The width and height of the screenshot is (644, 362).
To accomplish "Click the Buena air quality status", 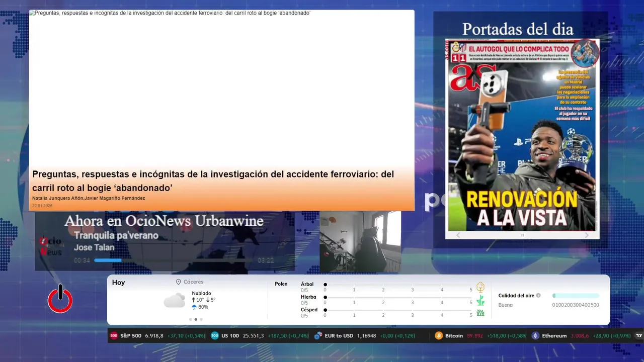I will (505, 305).
